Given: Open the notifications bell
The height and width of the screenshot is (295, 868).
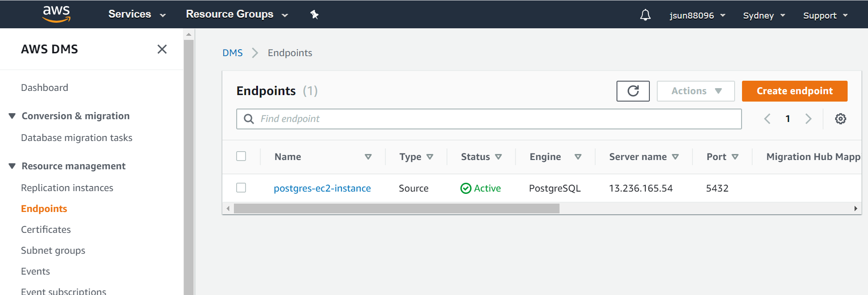Looking at the screenshot, I should 645,15.
